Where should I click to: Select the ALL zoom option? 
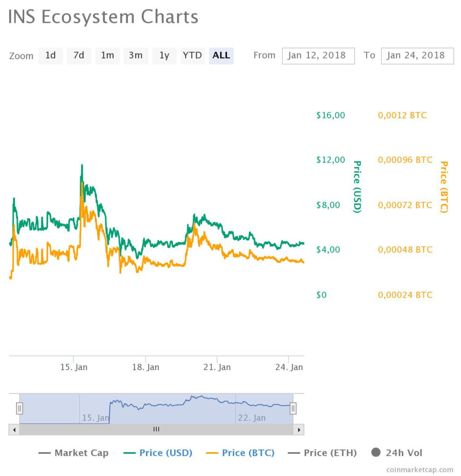pos(221,56)
